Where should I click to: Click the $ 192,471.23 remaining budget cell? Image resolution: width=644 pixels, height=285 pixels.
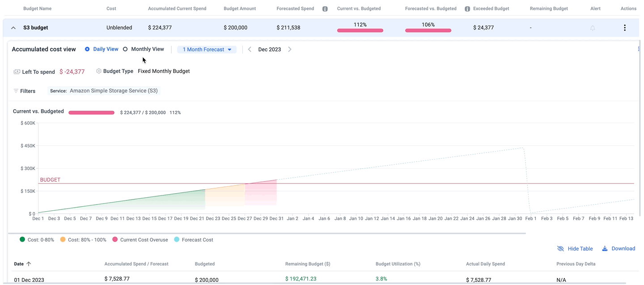tap(301, 279)
